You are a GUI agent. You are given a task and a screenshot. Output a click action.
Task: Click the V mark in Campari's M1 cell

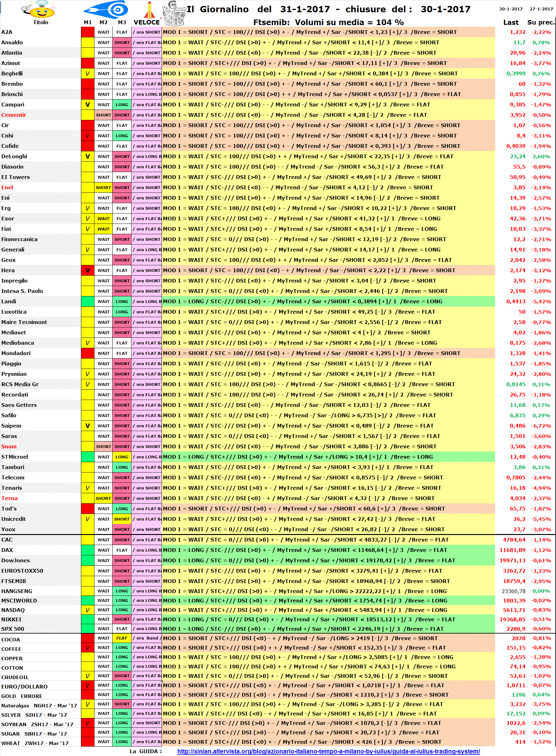(x=88, y=105)
